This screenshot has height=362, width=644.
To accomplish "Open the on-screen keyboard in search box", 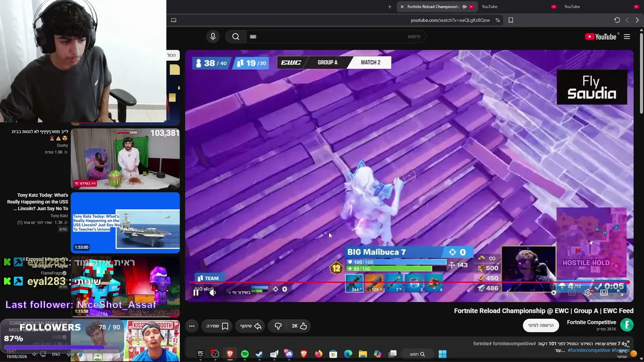I will pos(253,36).
